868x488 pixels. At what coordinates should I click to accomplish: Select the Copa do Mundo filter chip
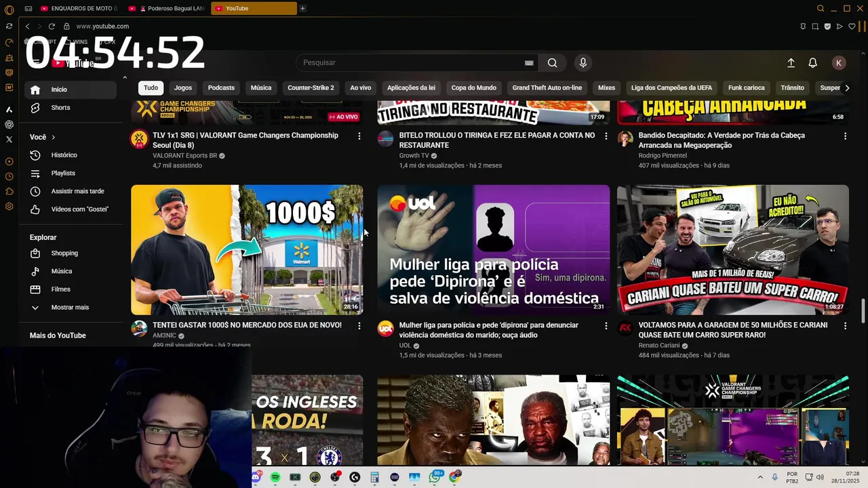click(474, 87)
